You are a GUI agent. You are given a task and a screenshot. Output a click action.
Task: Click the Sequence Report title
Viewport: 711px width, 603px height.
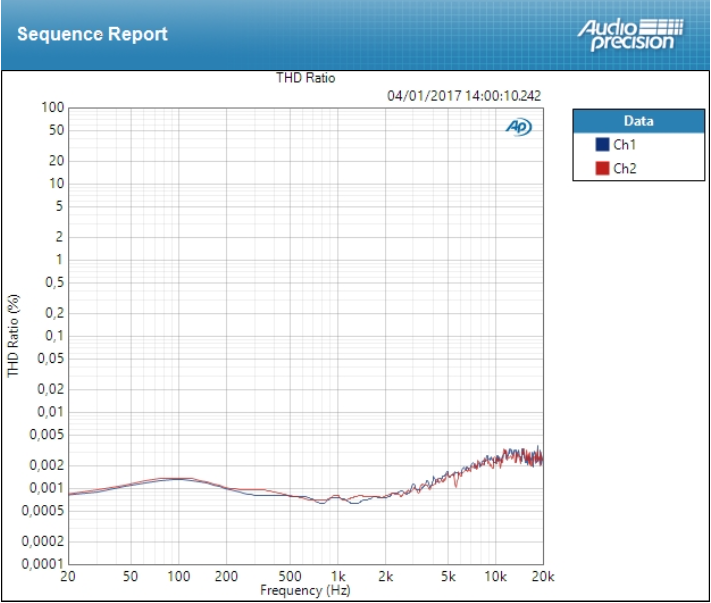click(x=92, y=34)
